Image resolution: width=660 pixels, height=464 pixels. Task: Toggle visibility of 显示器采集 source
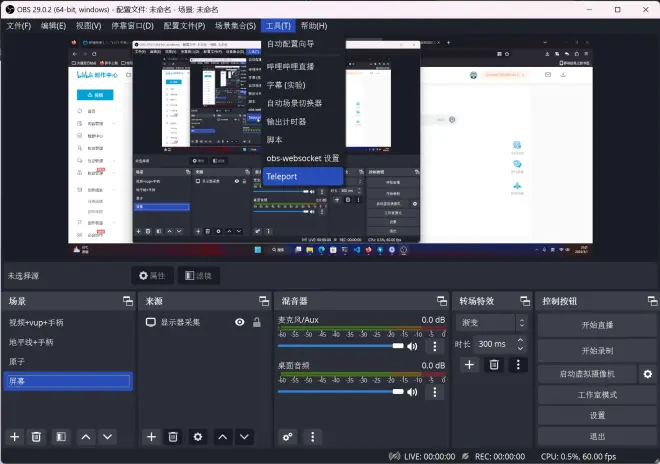240,323
